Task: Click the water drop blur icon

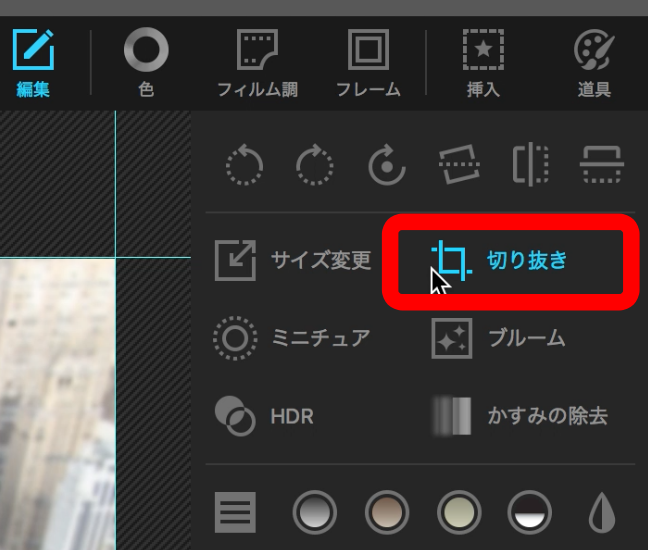Action: [602, 512]
